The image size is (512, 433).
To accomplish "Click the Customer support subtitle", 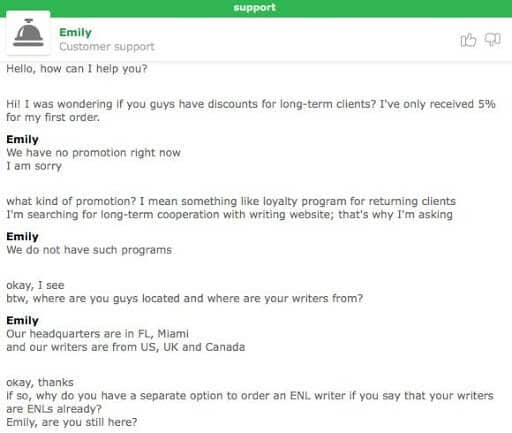I will pos(107,46).
